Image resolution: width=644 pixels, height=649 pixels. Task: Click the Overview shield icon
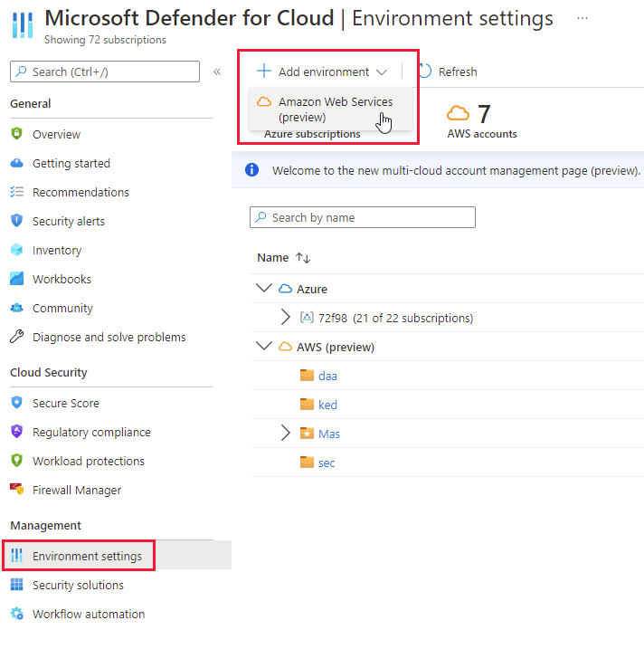click(16, 134)
